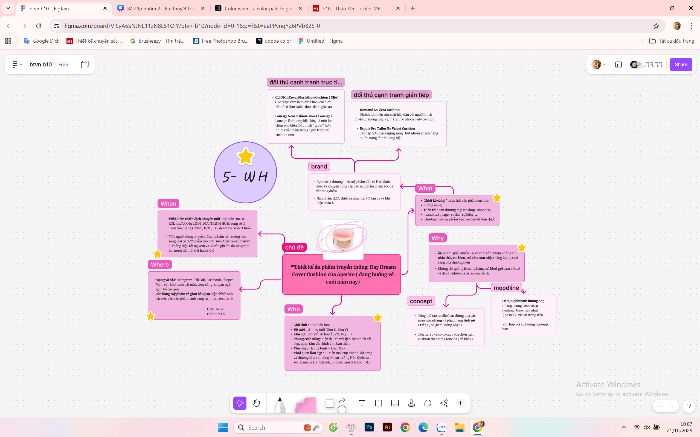Select the purple Move/select tool

tap(240, 404)
